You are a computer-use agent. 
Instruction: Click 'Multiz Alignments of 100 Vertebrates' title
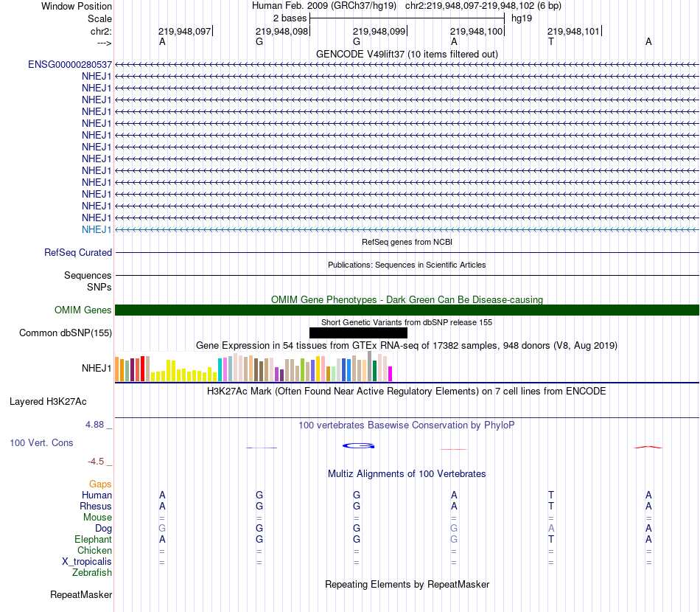[407, 474]
